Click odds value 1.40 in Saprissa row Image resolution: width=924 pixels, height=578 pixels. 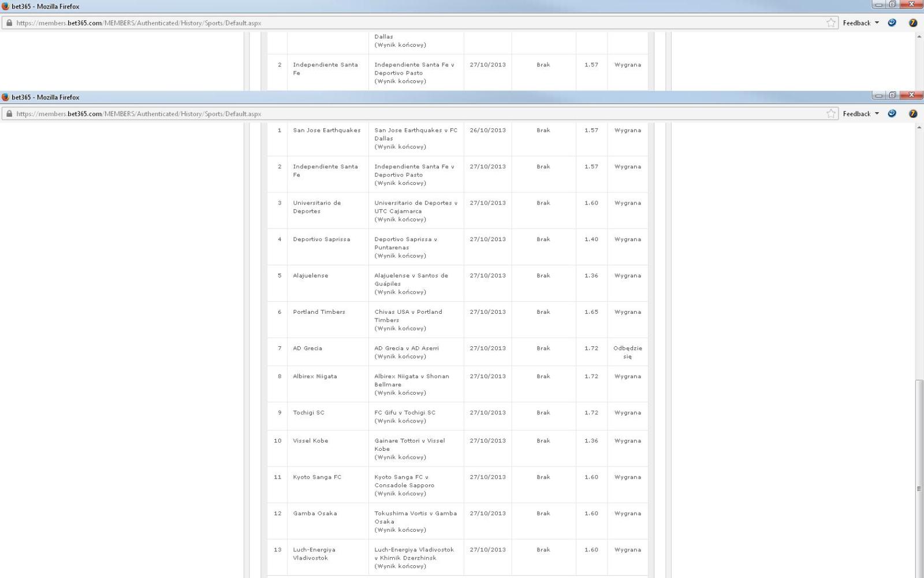[591, 239]
